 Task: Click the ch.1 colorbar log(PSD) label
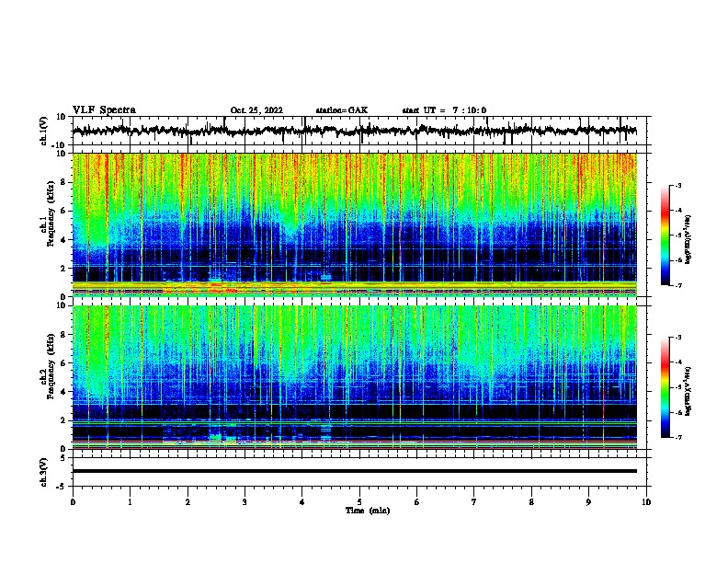[x=688, y=240]
